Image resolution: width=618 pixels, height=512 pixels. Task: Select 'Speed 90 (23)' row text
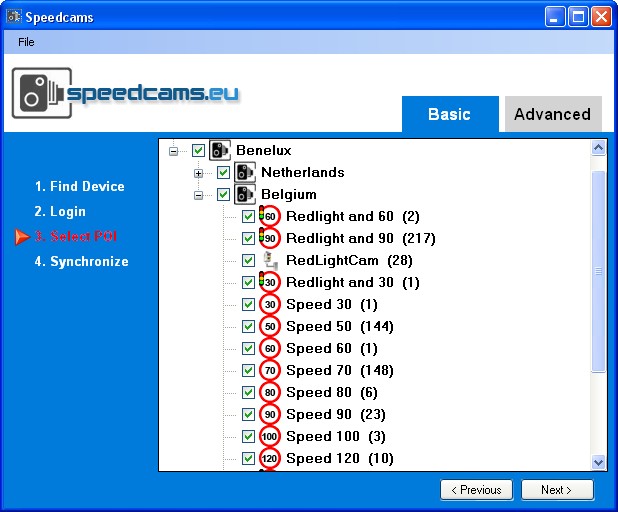click(336, 414)
